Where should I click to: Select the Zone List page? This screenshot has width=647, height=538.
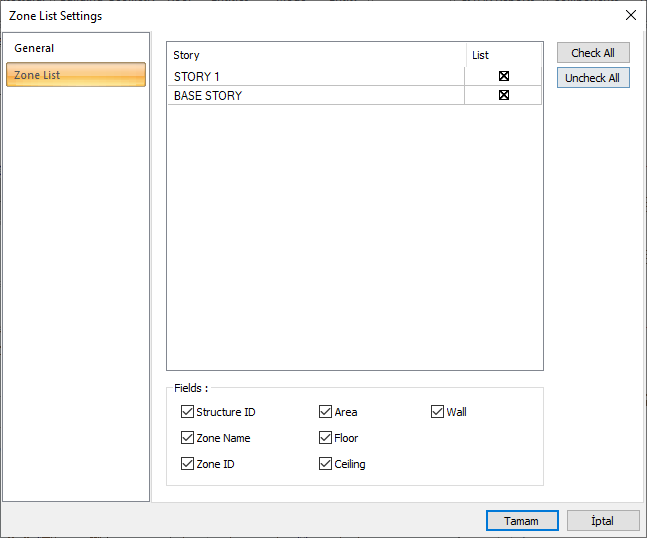[76, 75]
